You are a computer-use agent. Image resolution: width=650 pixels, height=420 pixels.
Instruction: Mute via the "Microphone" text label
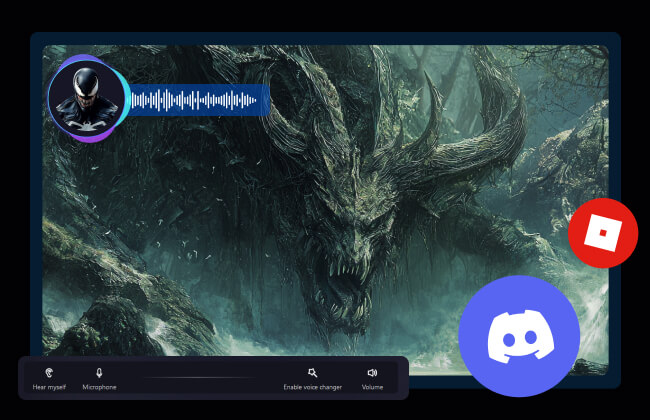coord(99,387)
